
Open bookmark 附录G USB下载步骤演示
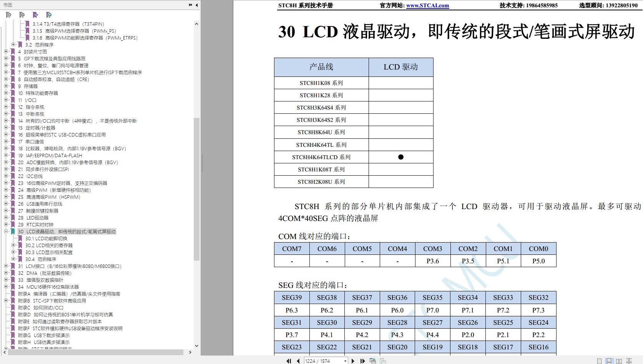[x=44, y=335]
